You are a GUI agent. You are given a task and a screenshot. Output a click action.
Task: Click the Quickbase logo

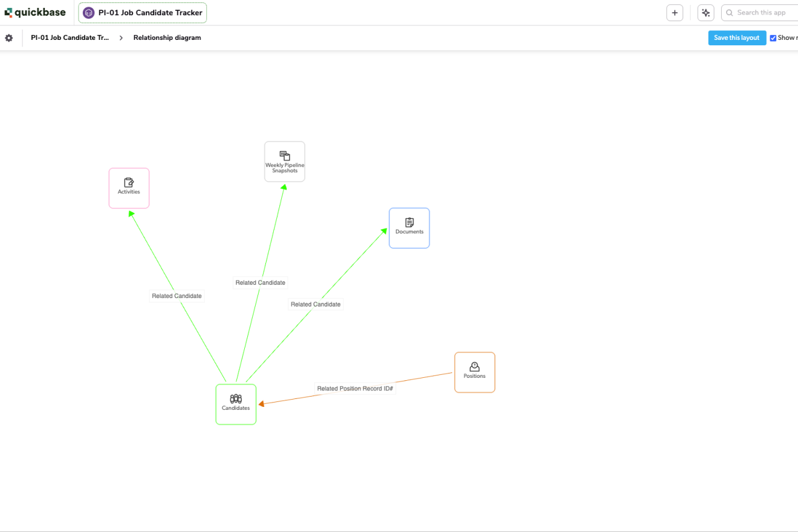[x=35, y=13]
